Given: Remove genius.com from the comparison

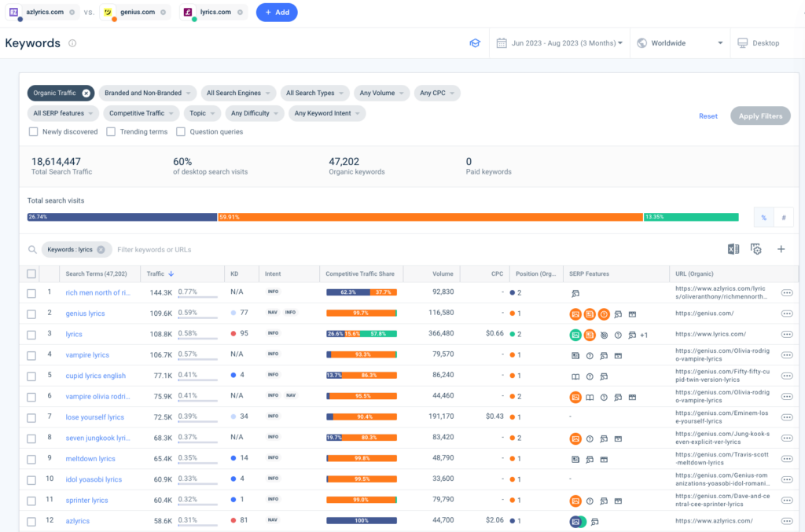Looking at the screenshot, I should 163,13.
